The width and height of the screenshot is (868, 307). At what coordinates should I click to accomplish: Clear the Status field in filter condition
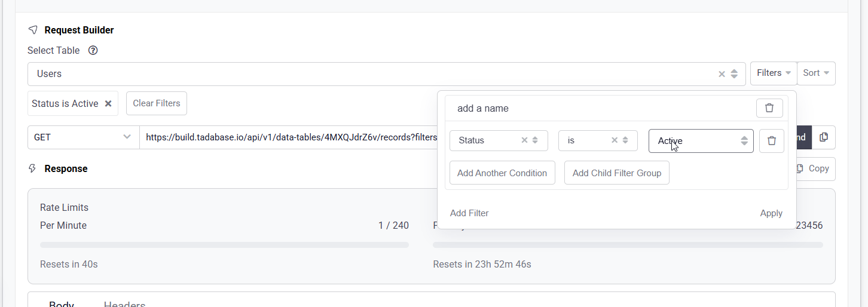pos(524,140)
